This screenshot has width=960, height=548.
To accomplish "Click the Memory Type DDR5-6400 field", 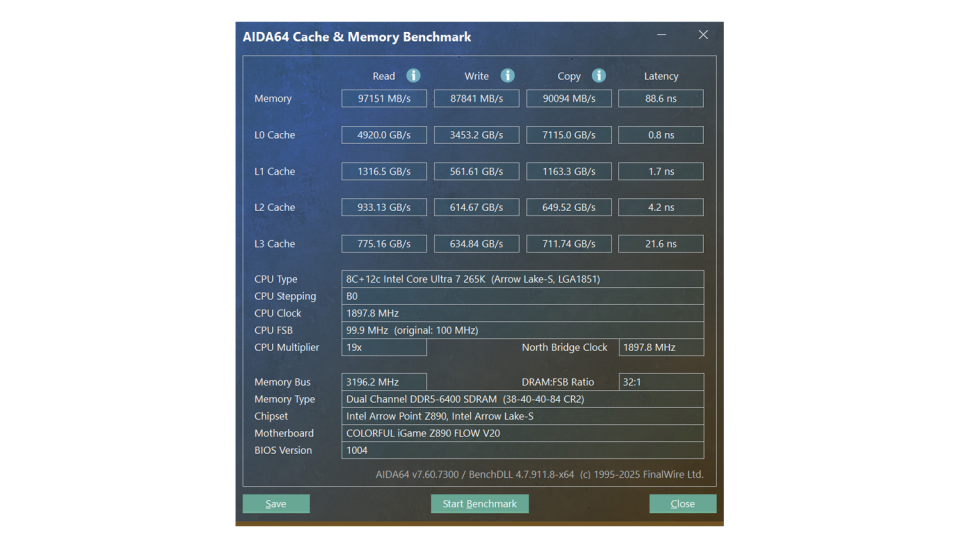I will [x=522, y=399].
